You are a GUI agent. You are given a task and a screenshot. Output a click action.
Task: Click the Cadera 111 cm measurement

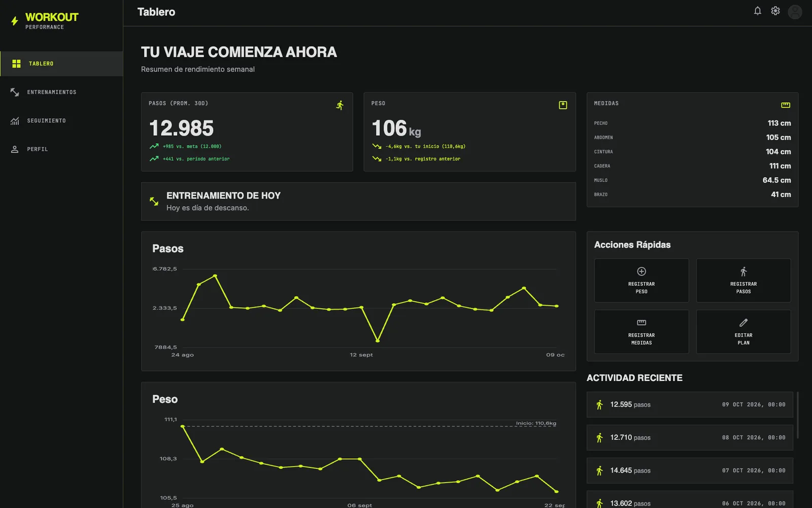tap(692, 166)
